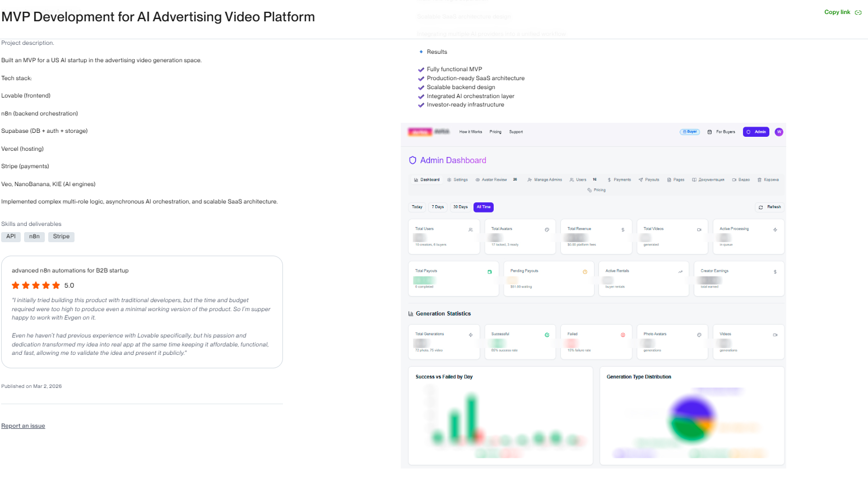Click the text 'Published on Mar 2, 2026'
The width and height of the screenshot is (868, 481).
pyautogui.click(x=31, y=386)
